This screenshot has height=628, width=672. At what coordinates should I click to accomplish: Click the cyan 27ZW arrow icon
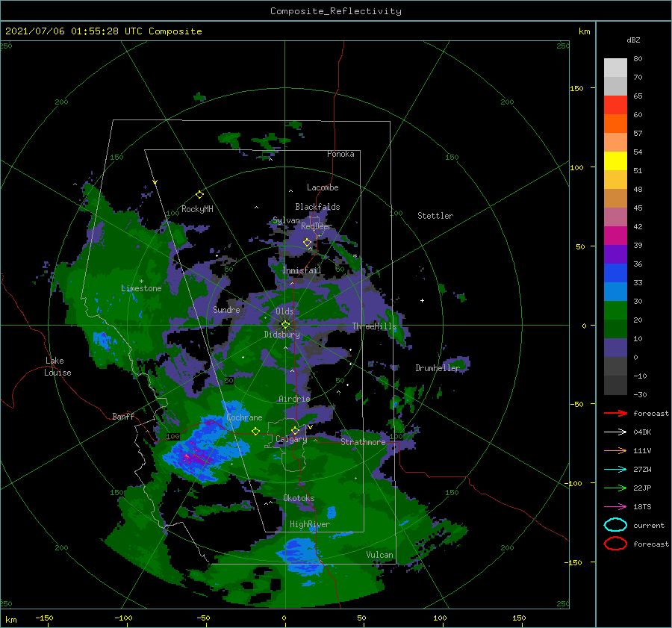615,470
